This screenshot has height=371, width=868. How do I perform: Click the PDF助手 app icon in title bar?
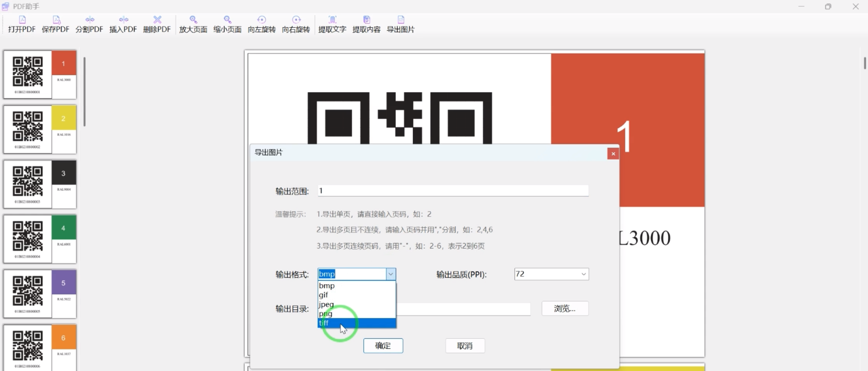(x=5, y=6)
